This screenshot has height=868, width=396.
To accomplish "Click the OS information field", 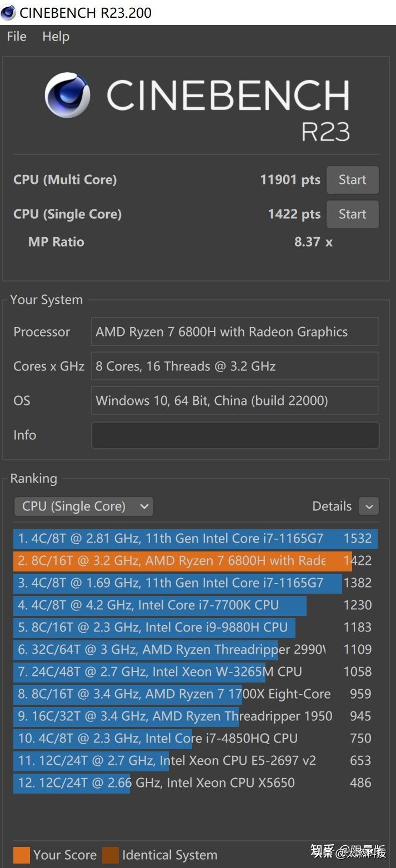I will click(x=235, y=400).
